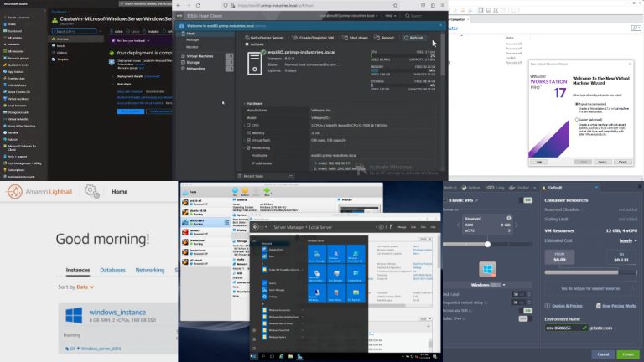Click the Create button in Jelastic

pyautogui.click(x=628, y=354)
